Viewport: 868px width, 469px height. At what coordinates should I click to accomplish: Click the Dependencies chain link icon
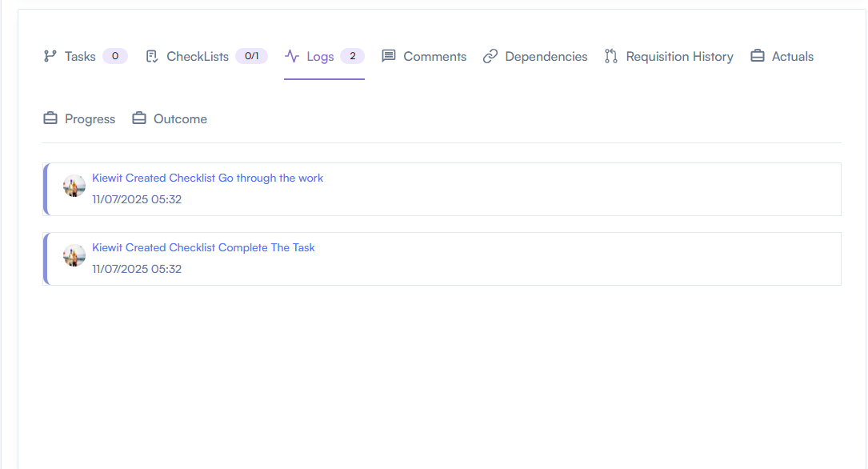[x=490, y=57]
